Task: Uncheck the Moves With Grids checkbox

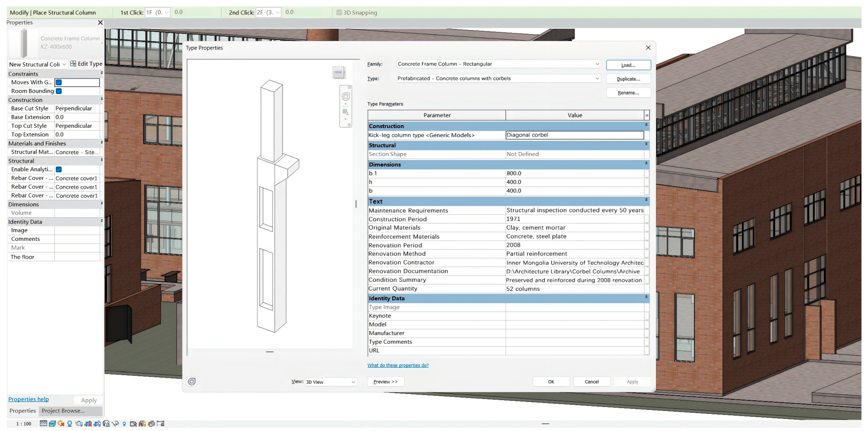Action: click(59, 83)
